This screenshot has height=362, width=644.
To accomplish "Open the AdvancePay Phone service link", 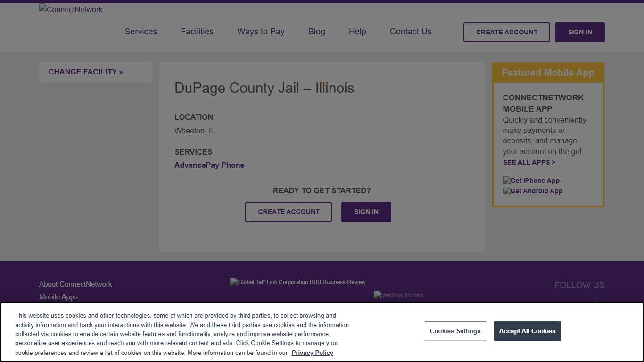I will point(209,165).
